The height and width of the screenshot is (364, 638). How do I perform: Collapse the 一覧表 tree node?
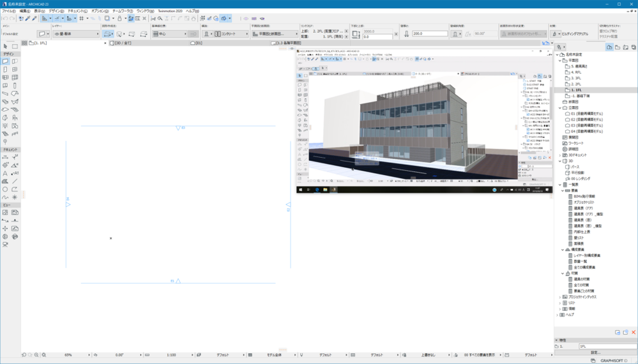pyautogui.click(x=560, y=185)
